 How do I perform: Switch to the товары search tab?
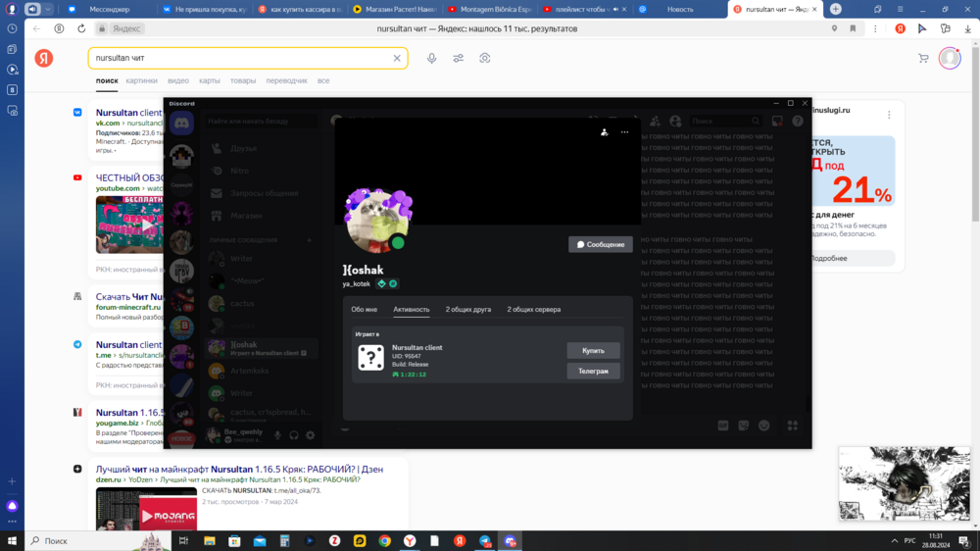pyautogui.click(x=243, y=80)
